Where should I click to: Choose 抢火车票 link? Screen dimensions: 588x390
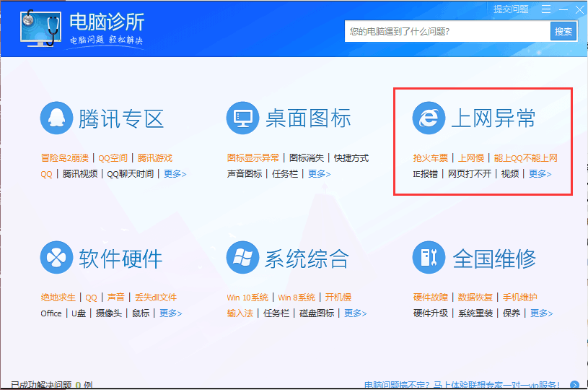click(x=431, y=158)
